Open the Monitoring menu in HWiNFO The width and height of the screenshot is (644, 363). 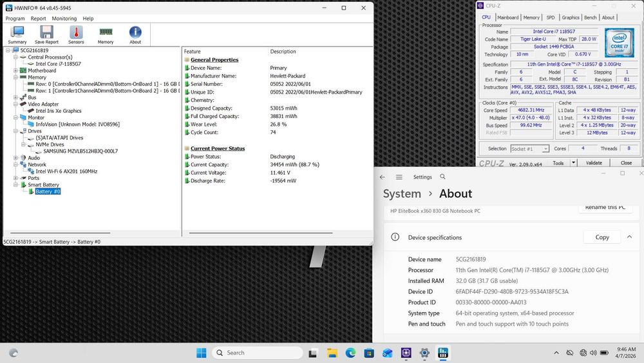click(64, 19)
